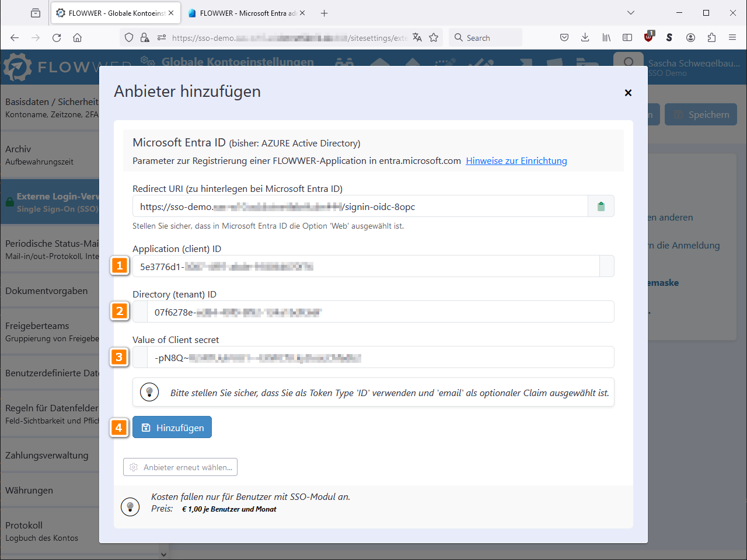
Task: Go to the browser home page
Action: [x=77, y=38]
